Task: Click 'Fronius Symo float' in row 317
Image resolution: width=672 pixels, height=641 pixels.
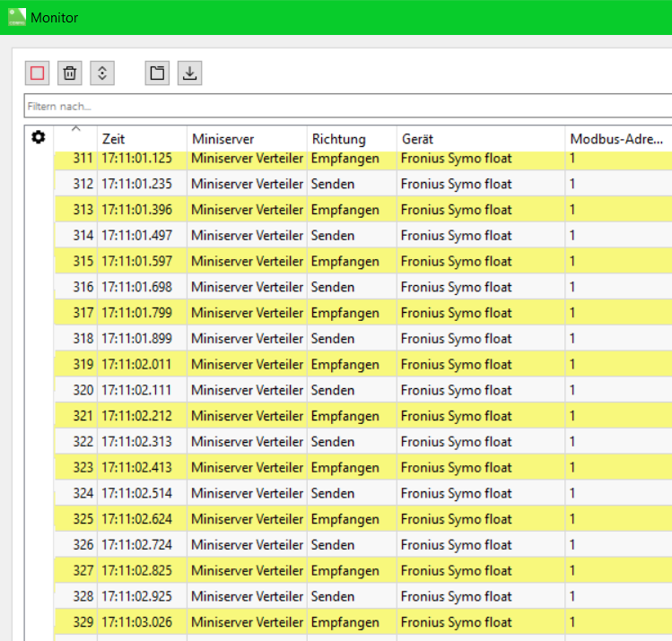Action: click(457, 313)
